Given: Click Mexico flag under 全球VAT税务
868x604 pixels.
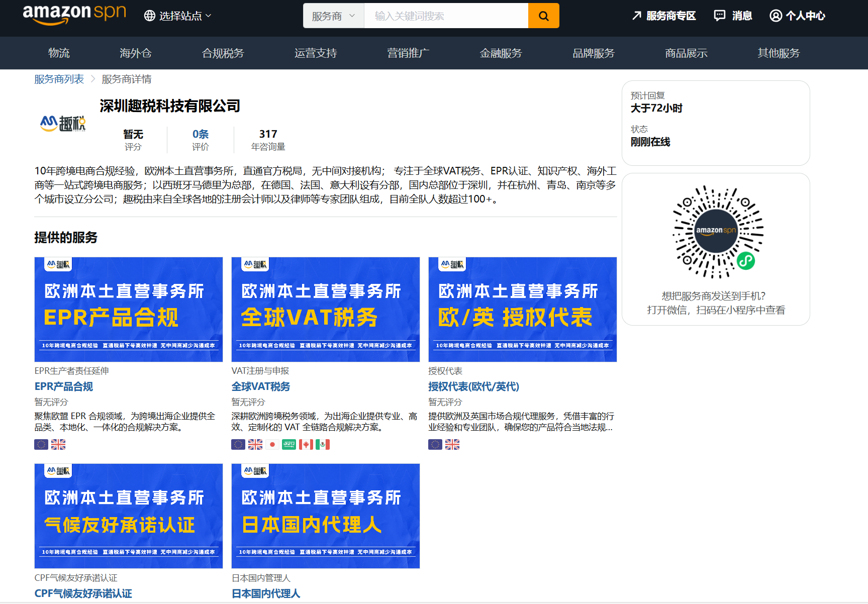Looking at the screenshot, I should click(323, 444).
